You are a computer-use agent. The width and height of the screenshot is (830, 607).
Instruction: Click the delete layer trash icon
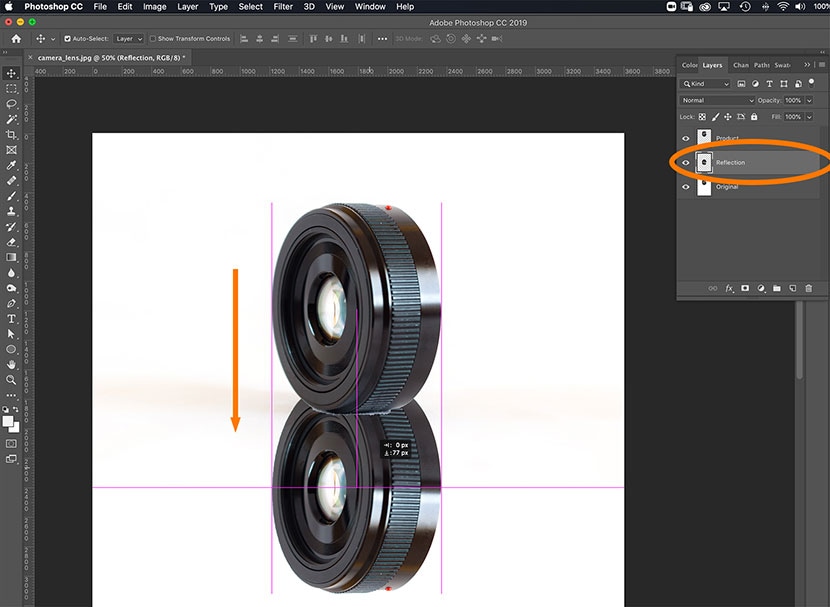[808, 288]
